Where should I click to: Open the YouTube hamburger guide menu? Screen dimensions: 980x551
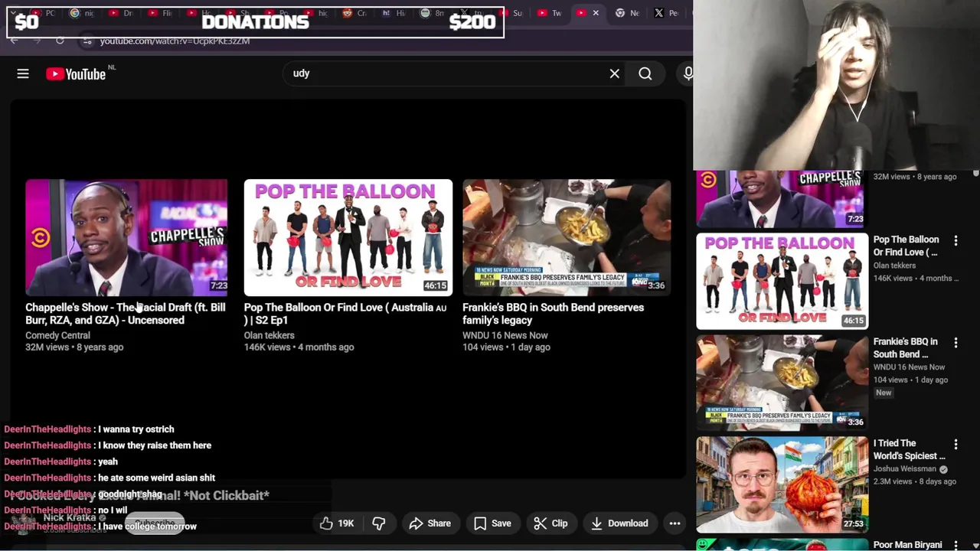23,73
